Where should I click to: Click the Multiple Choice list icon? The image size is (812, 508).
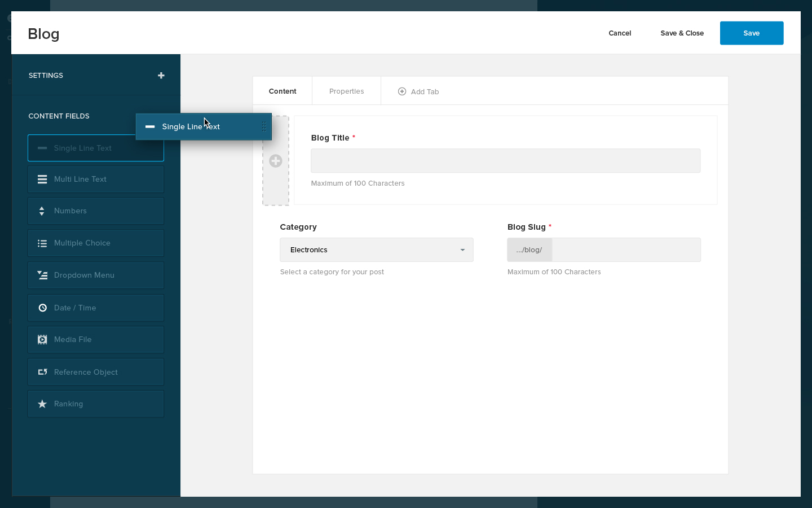[x=42, y=243]
